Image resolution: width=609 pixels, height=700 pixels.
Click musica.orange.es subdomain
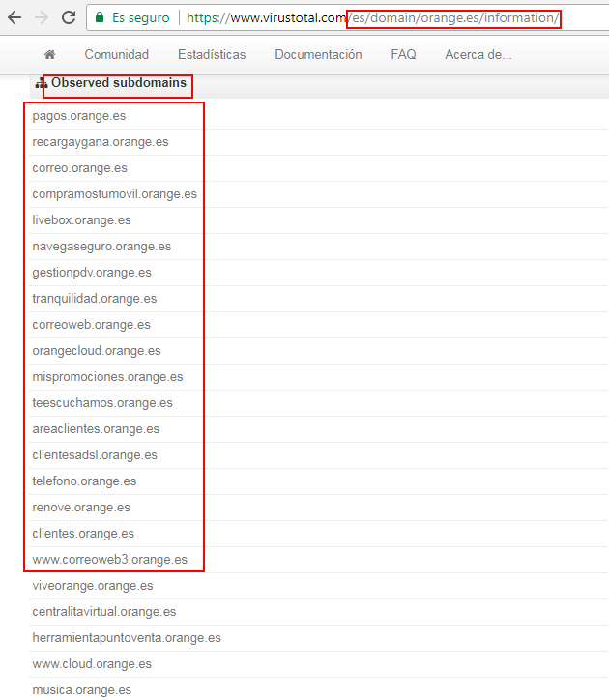coord(81,690)
